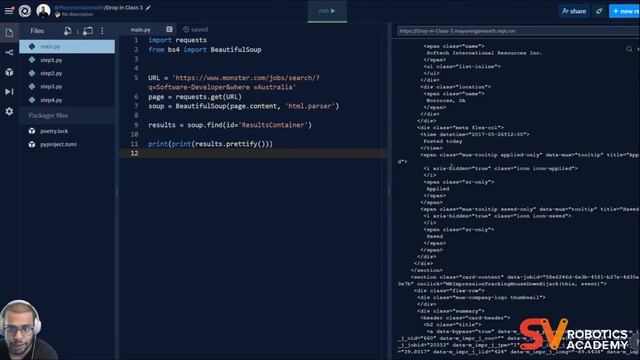Image resolution: width=640 pixels, height=360 pixels.
Task: Click the 'page = requests.get(URL)' line
Action: [x=195, y=97]
